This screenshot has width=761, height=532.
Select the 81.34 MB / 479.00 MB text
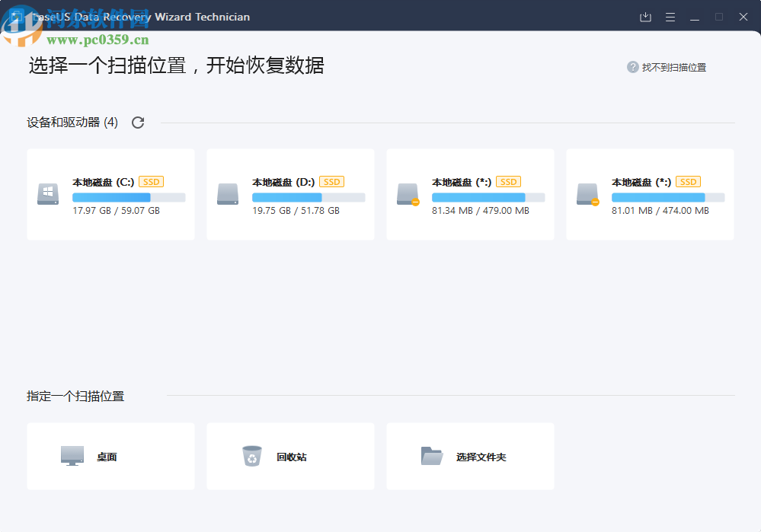[481, 211]
